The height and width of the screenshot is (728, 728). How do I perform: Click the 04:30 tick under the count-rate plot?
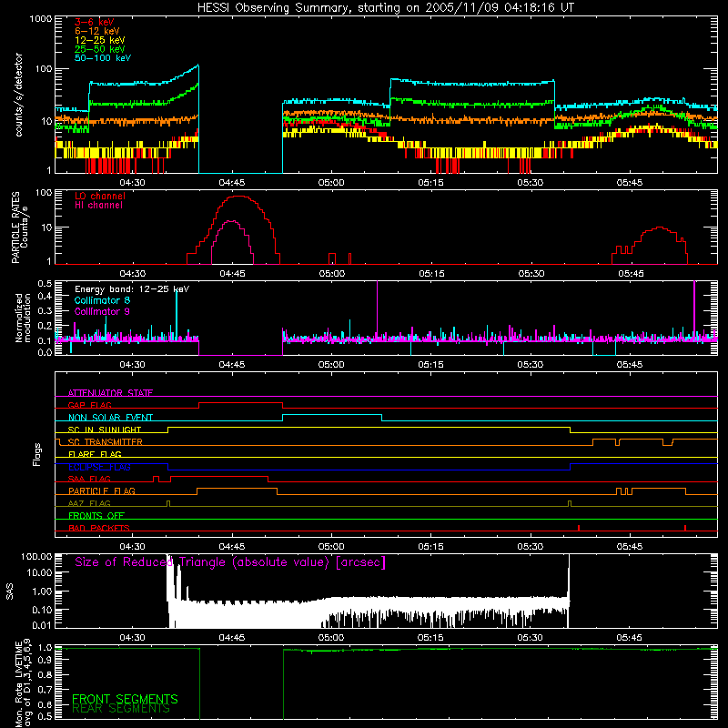pyautogui.click(x=132, y=183)
